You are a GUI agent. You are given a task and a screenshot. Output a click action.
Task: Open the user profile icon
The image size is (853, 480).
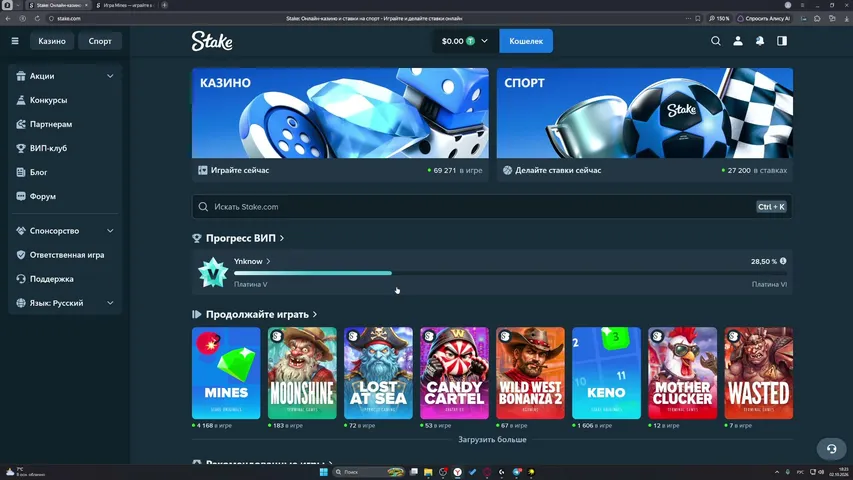click(738, 41)
